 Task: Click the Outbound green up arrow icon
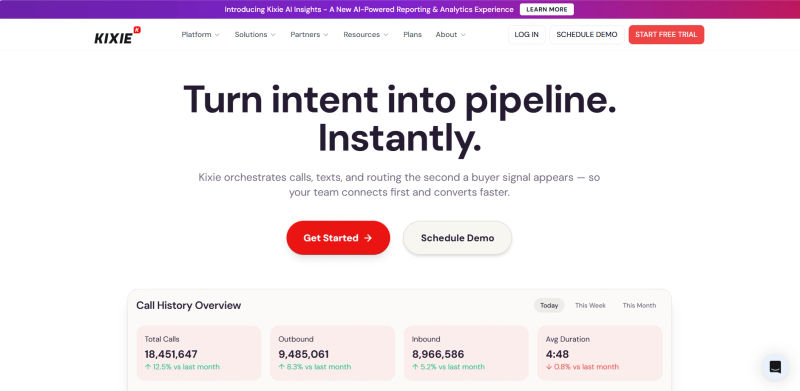282,366
